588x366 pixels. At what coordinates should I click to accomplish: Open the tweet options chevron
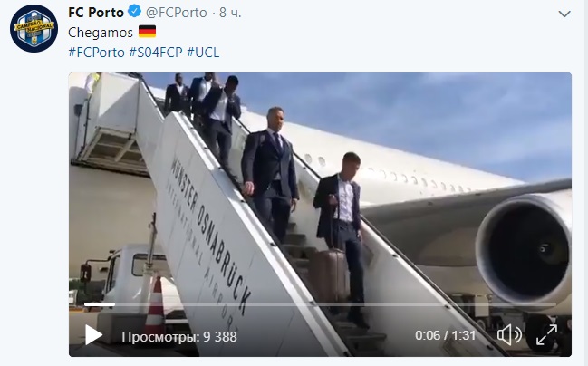564,14
